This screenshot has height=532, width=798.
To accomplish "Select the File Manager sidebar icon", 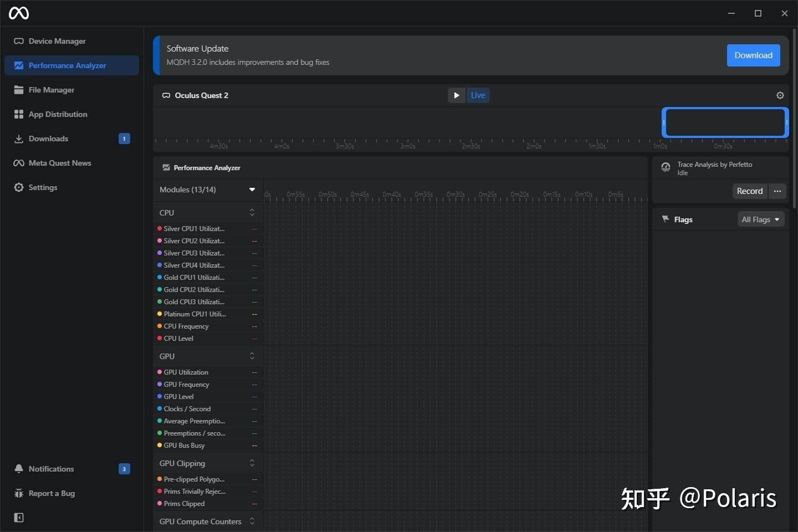I will pos(18,90).
